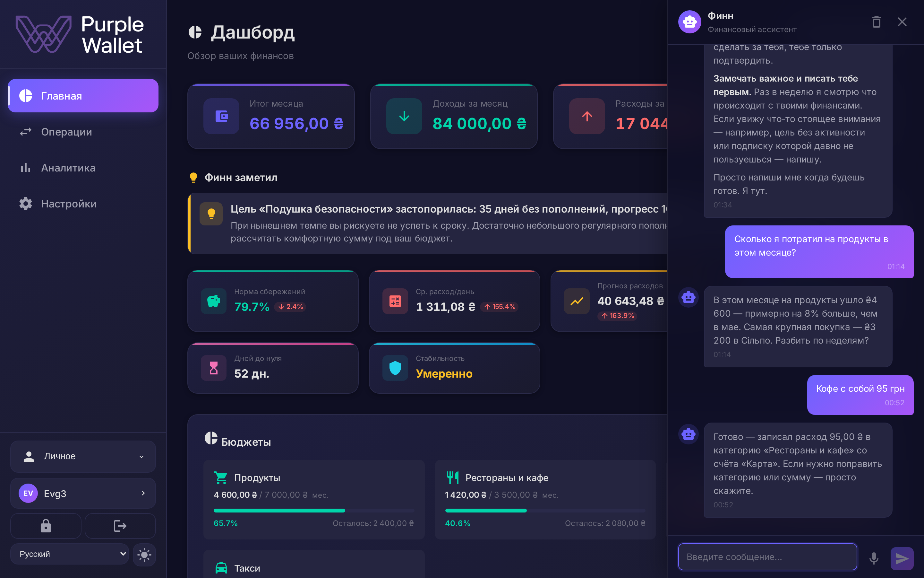Open Главная in the sidebar
Viewport: 924px width, 578px height.
coord(83,96)
